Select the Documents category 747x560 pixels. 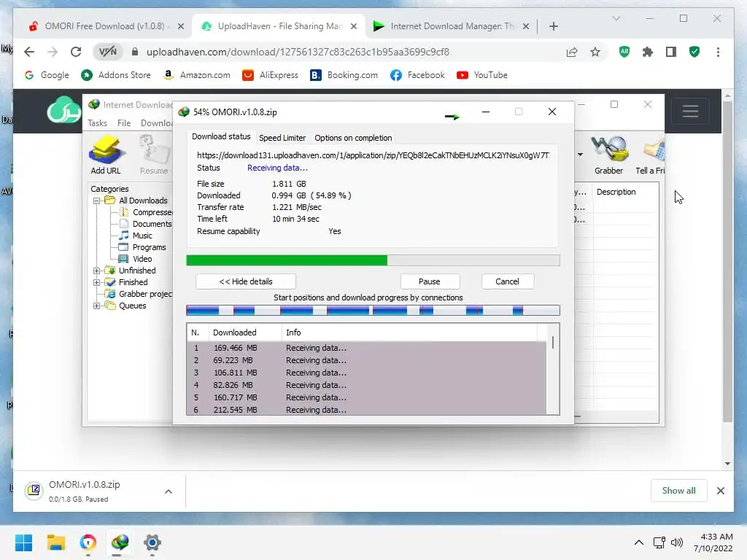(146, 224)
